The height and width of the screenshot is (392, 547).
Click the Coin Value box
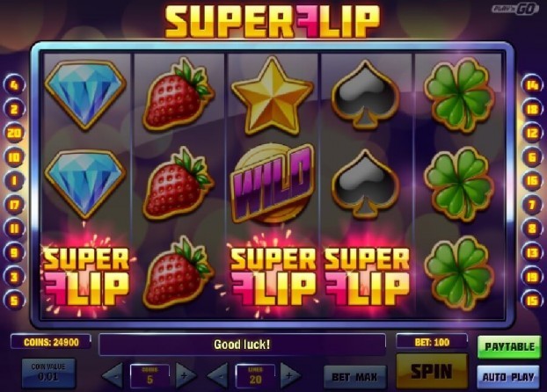point(48,373)
